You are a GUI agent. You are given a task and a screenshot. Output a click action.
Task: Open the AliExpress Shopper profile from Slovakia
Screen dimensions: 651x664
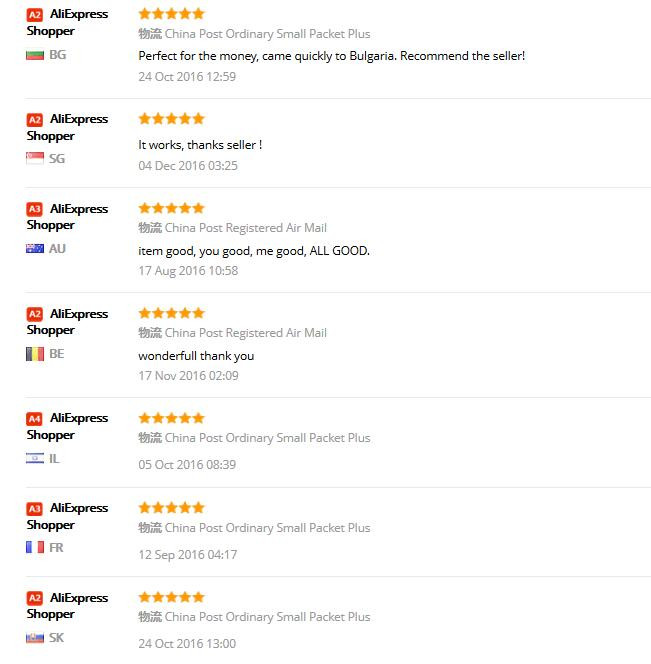click(67, 606)
